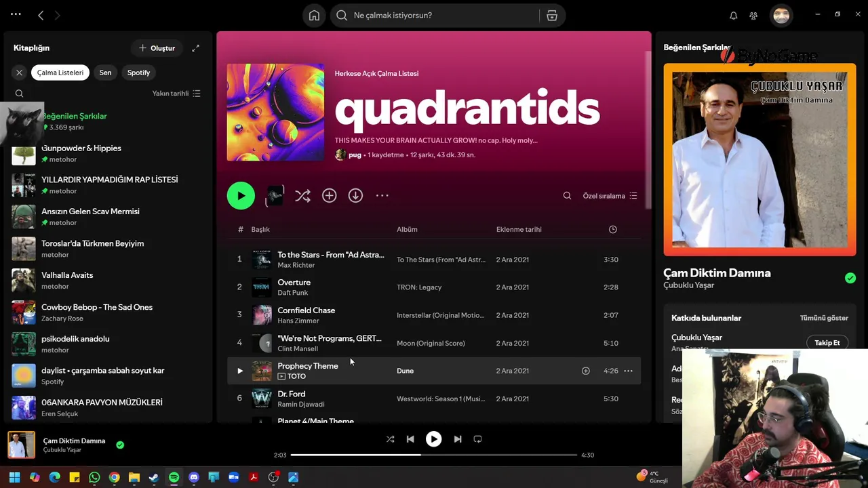
Task: Open the notifications bell
Action: (733, 16)
